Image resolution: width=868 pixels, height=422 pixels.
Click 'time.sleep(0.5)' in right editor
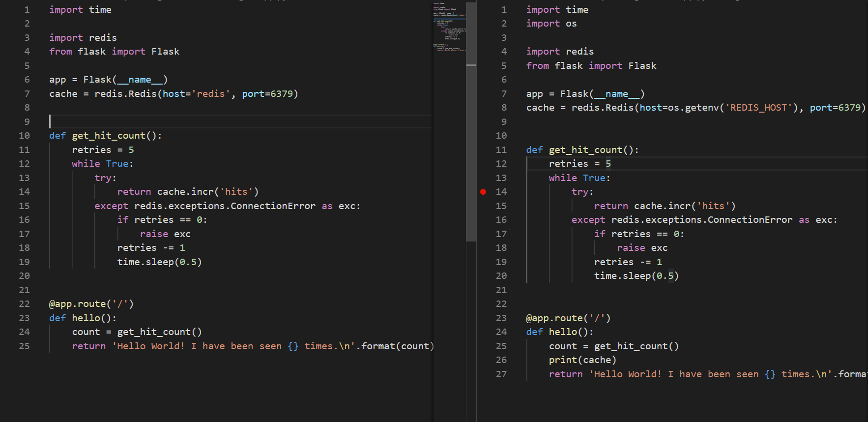[637, 276]
